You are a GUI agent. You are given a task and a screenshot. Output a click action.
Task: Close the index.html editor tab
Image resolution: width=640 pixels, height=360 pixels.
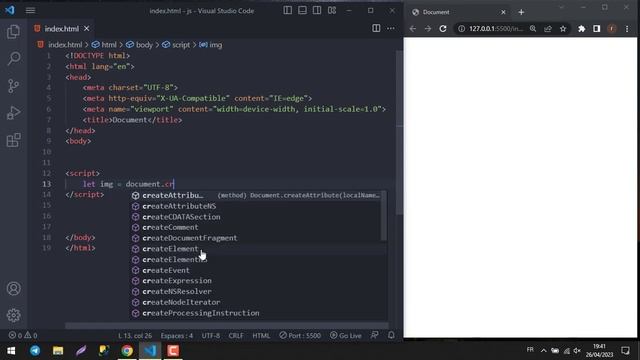(x=87, y=29)
